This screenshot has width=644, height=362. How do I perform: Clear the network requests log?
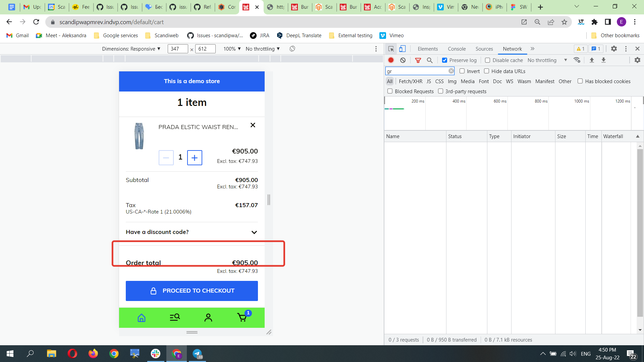click(x=403, y=60)
